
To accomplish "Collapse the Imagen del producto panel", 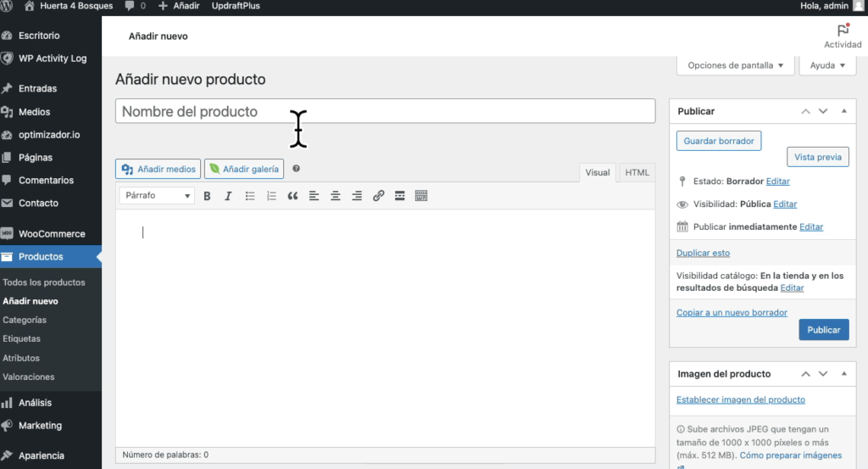I will [x=843, y=374].
